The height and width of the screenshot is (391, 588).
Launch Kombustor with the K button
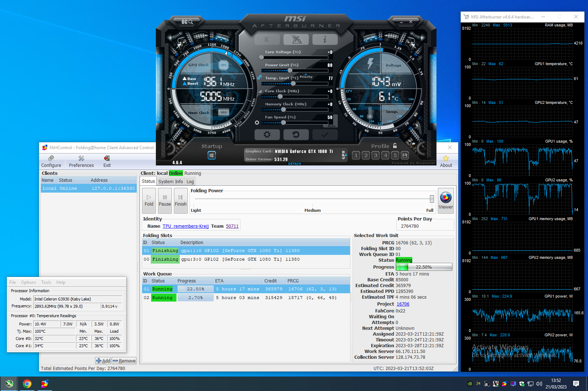pos(267,39)
